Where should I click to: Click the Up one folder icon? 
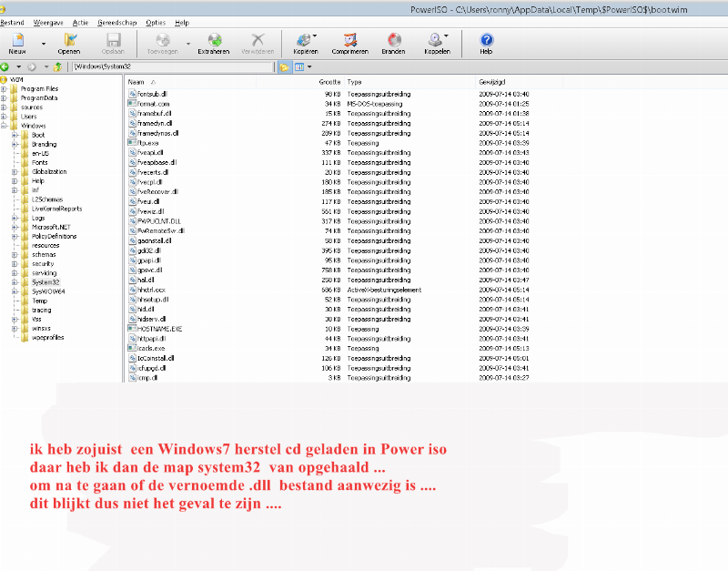coord(57,66)
